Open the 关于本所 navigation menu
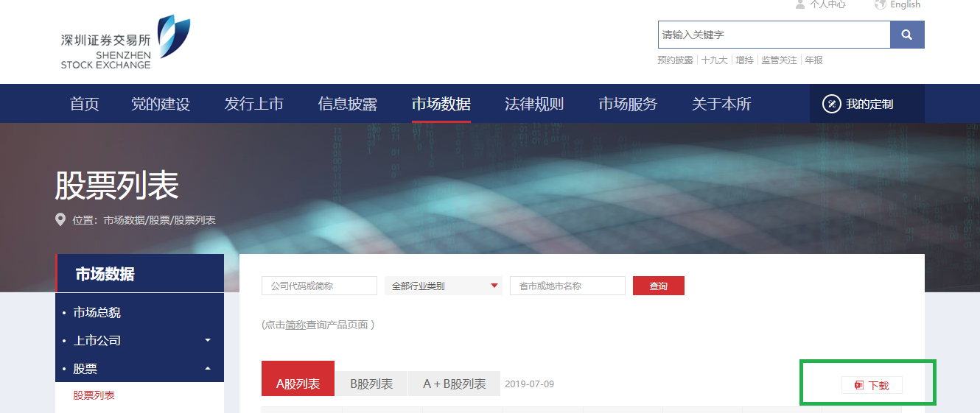 pos(721,104)
